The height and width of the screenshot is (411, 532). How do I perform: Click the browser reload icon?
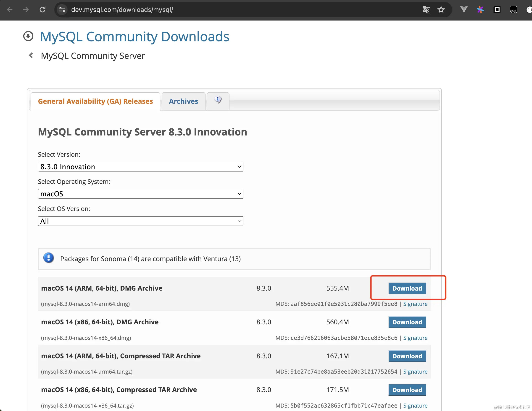coord(43,10)
